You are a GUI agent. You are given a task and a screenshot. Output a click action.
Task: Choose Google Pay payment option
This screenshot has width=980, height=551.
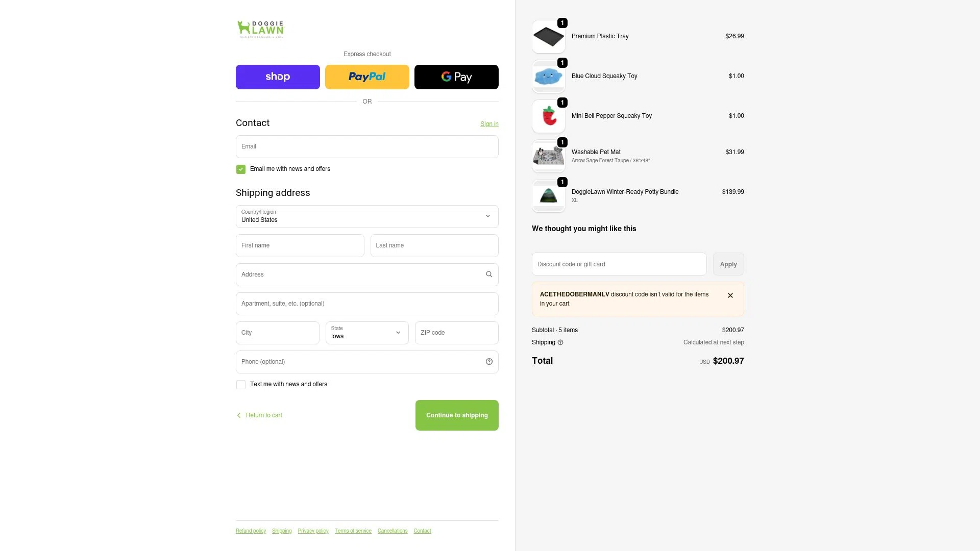pos(456,77)
